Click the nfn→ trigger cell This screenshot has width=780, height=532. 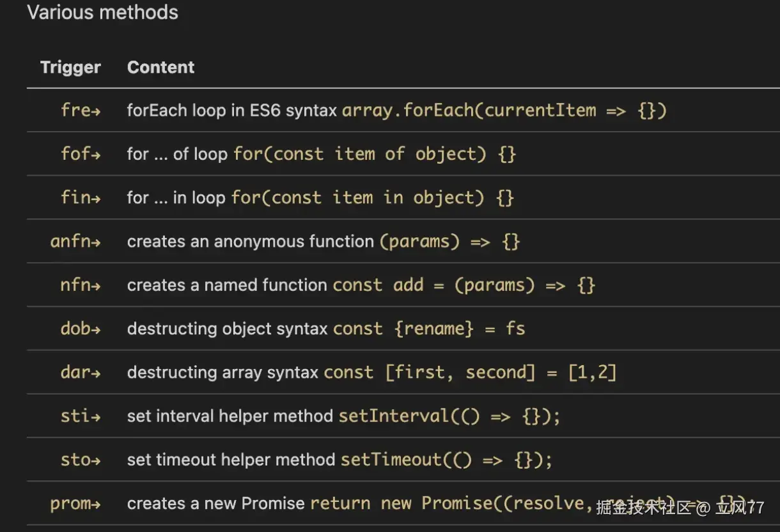[81, 285]
